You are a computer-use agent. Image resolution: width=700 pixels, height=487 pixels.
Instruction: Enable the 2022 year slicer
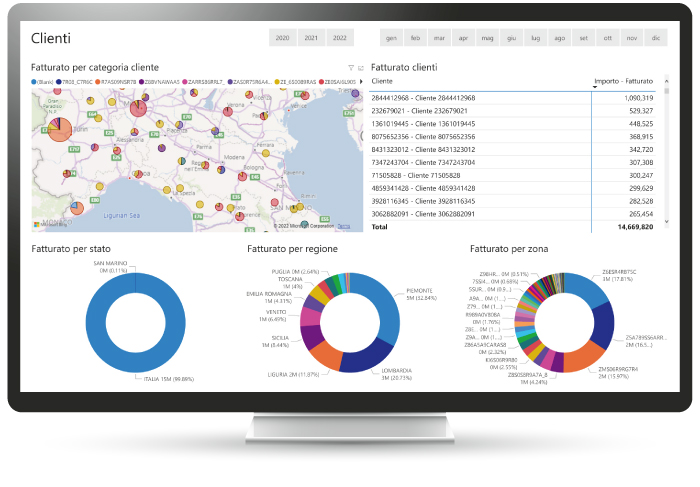point(340,38)
